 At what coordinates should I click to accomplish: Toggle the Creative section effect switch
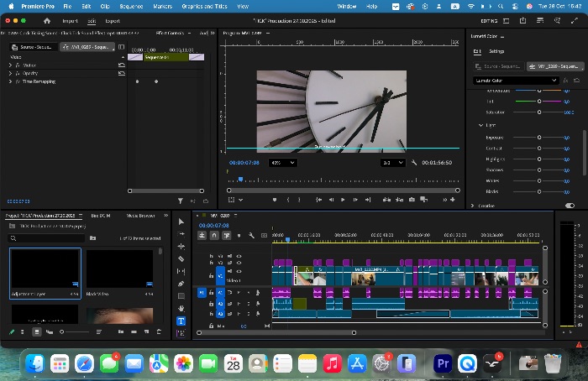coord(570,206)
